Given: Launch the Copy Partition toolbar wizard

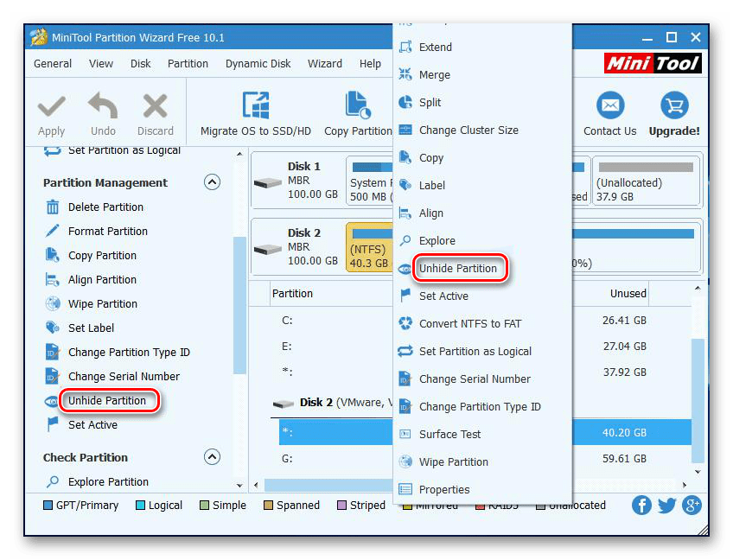Looking at the screenshot, I should pos(358,106).
